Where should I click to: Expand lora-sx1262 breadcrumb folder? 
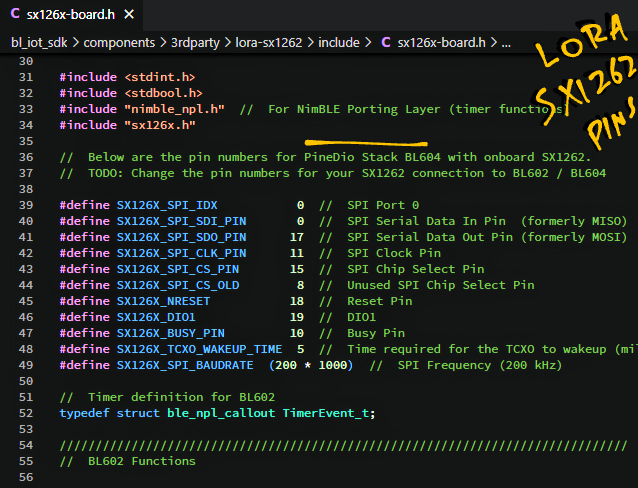tap(269, 42)
